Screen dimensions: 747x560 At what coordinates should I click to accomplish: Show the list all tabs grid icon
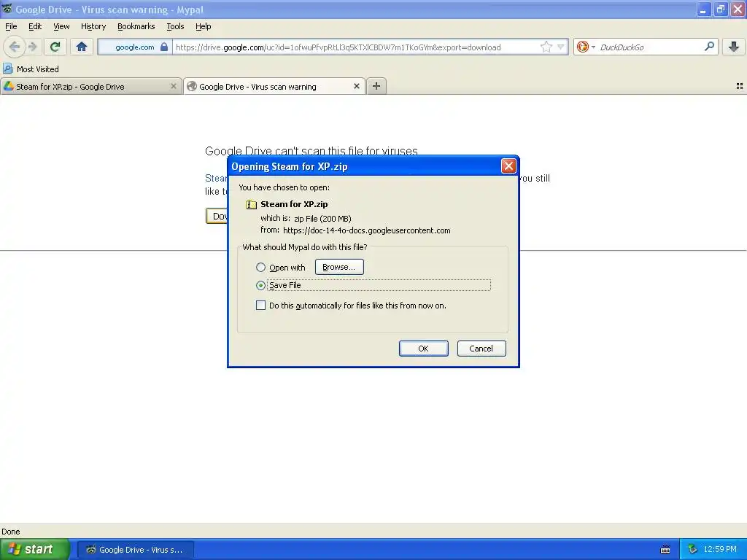pos(740,86)
